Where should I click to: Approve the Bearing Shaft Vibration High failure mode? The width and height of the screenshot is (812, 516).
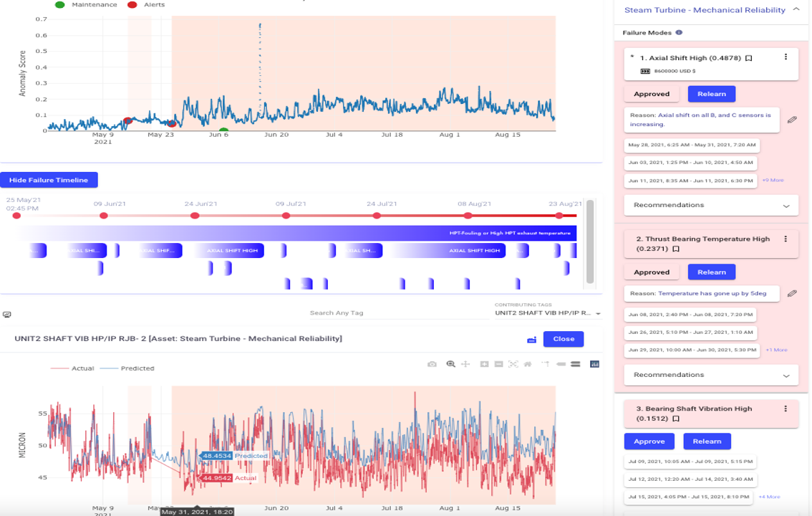(x=649, y=441)
